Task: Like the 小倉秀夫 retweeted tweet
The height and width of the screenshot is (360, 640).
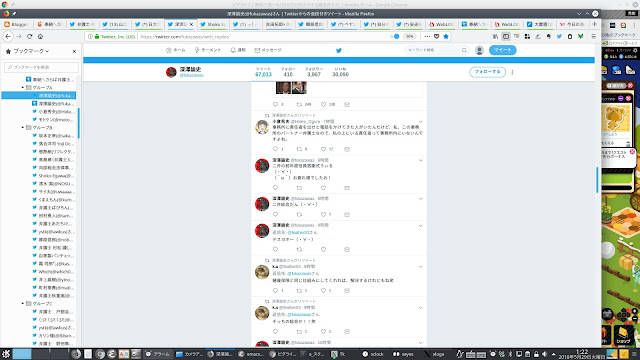Action: (x=323, y=149)
